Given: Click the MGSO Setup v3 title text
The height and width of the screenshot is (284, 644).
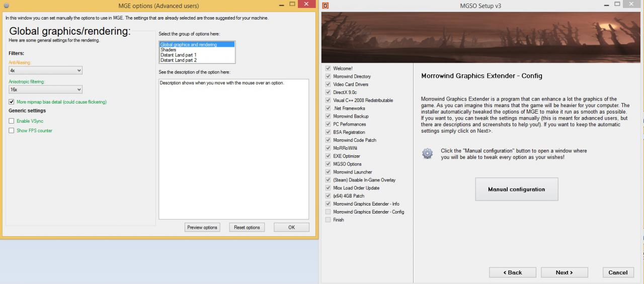Looking at the screenshot, I should [480, 6].
